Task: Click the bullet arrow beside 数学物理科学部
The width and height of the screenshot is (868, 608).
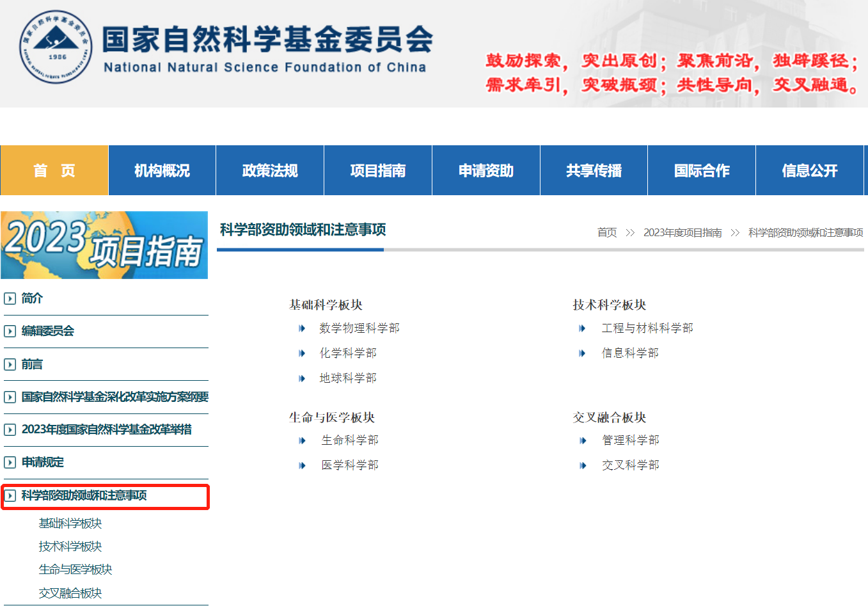Action: coord(302,328)
